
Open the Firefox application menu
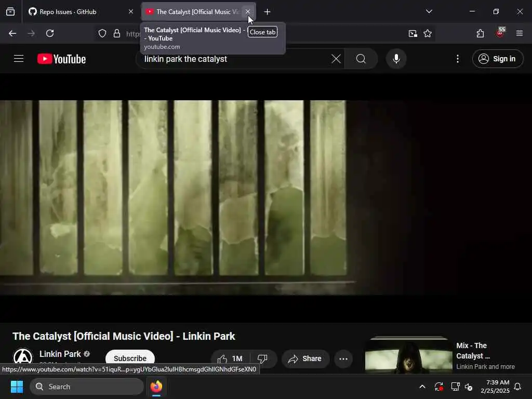[x=520, y=33]
